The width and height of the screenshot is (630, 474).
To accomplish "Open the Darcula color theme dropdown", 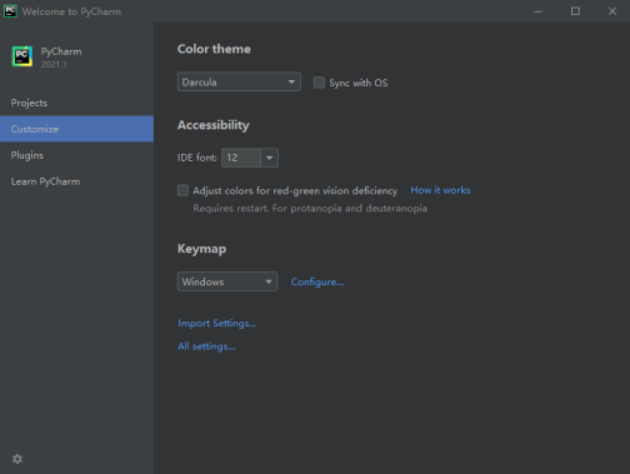I will pyautogui.click(x=239, y=82).
